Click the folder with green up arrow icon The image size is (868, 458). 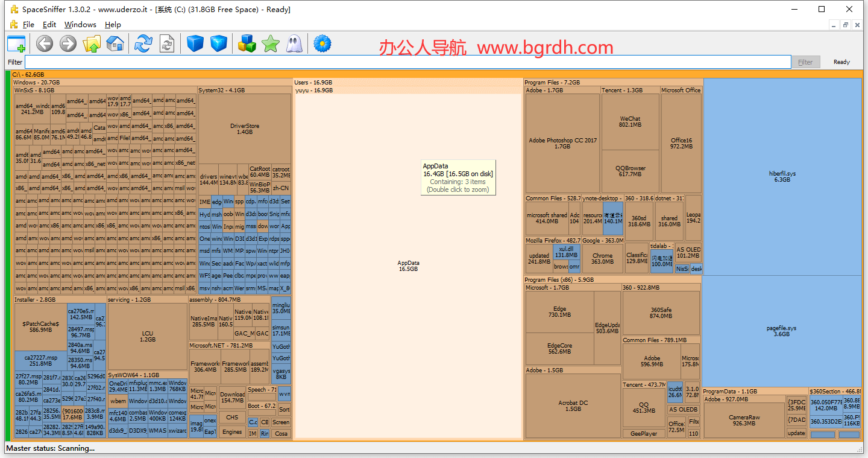tap(92, 43)
